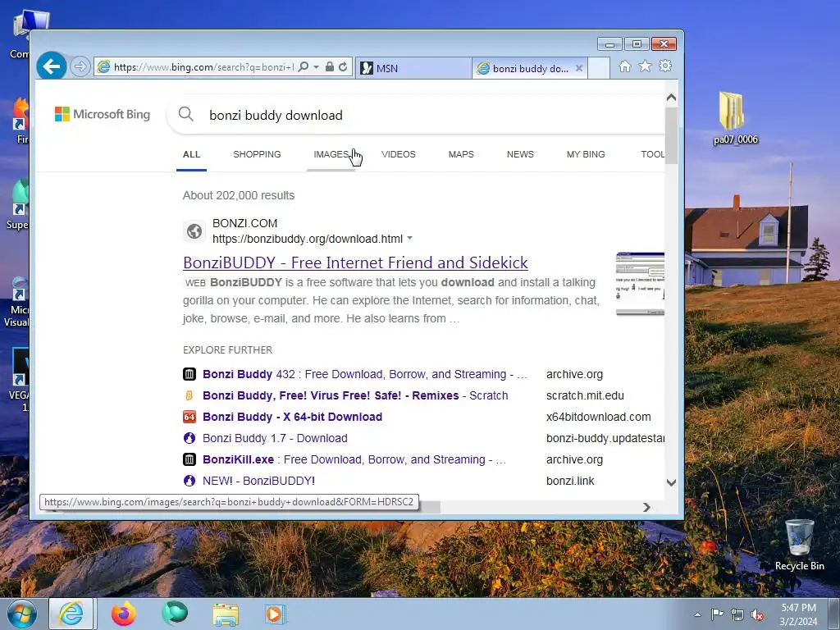Click the IE forward arrow button
Viewport: 840px width, 630px height.
click(80, 67)
